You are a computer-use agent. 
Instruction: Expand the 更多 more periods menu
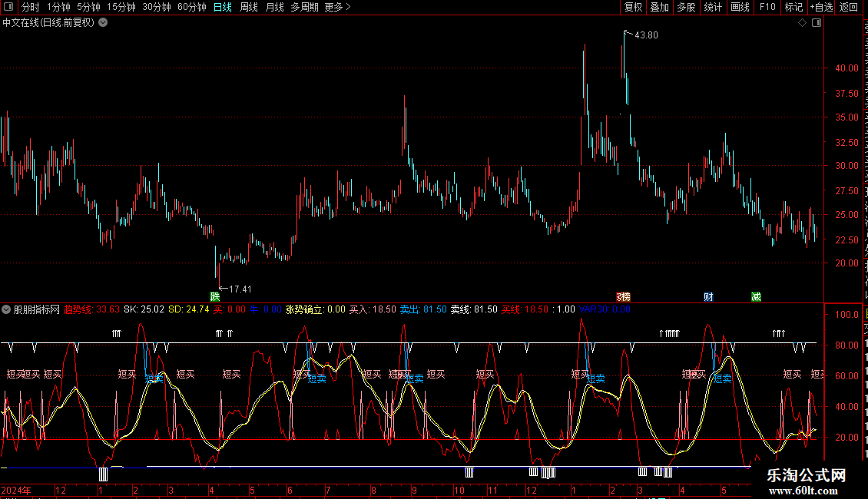338,7
